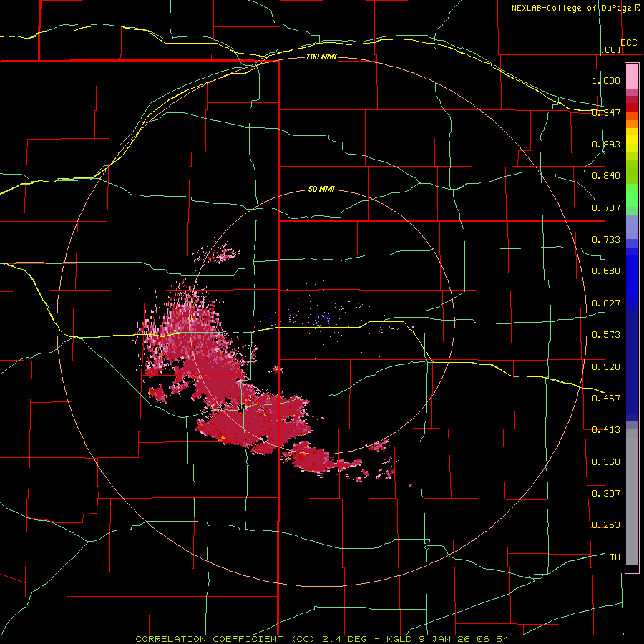
Task: Click the small pink echo cluster inside 50 NMI ring
Action: tap(217, 254)
